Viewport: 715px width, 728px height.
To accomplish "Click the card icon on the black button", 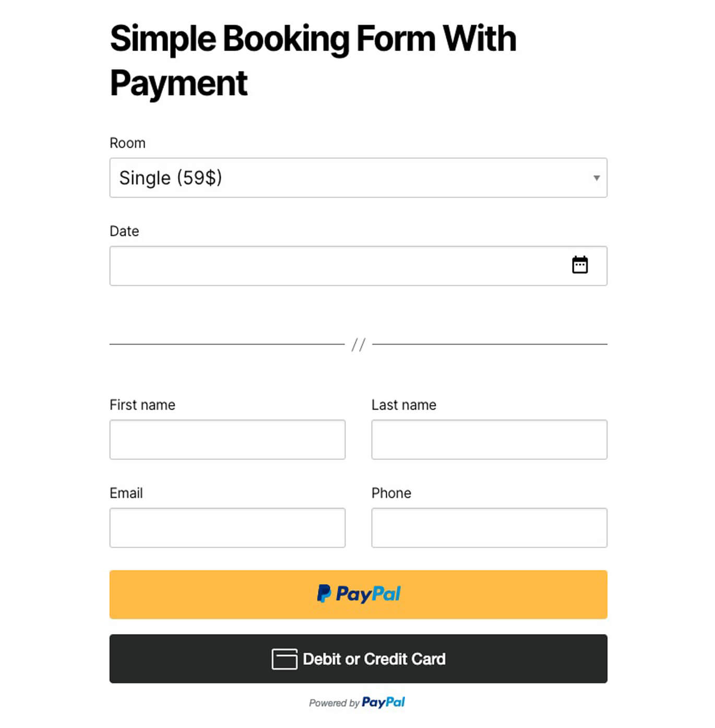I will point(284,659).
